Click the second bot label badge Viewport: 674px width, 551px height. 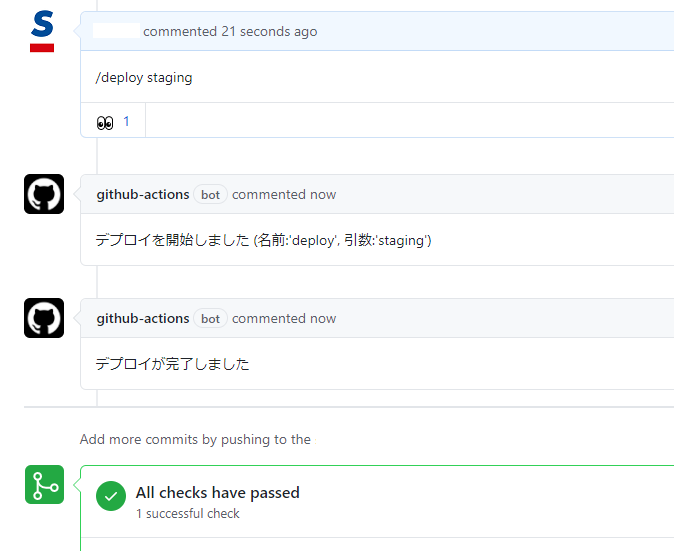(210, 318)
